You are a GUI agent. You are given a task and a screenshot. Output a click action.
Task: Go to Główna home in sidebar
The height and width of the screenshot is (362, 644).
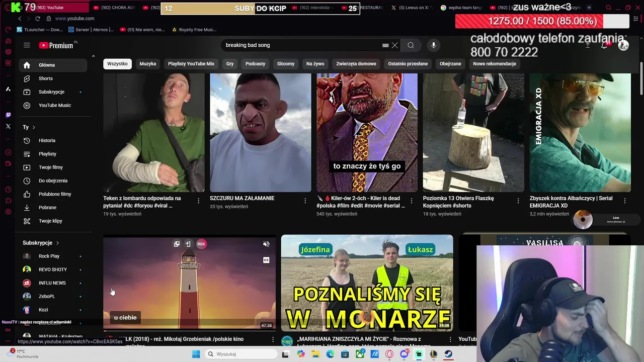point(53,65)
